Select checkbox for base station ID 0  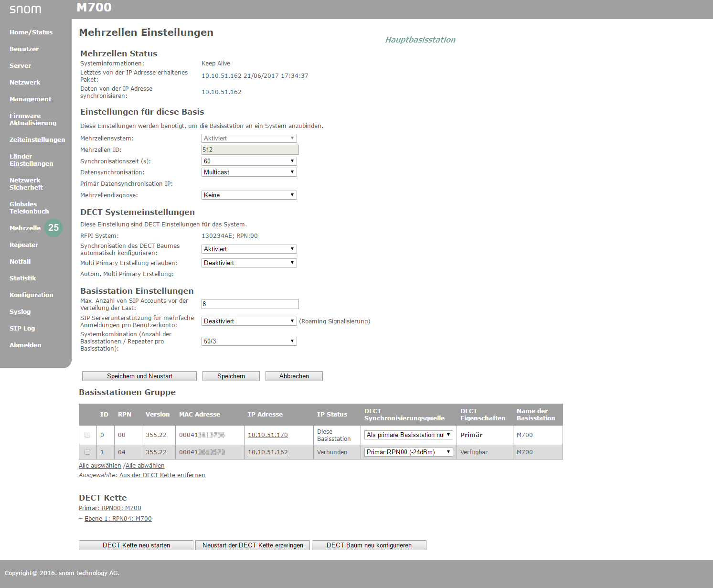pyautogui.click(x=87, y=435)
